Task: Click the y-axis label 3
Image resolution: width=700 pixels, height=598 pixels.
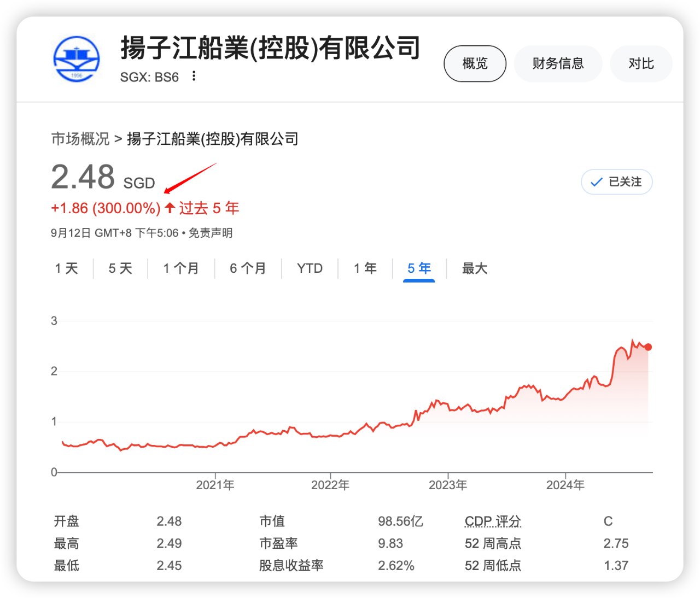Action: pos(54,321)
